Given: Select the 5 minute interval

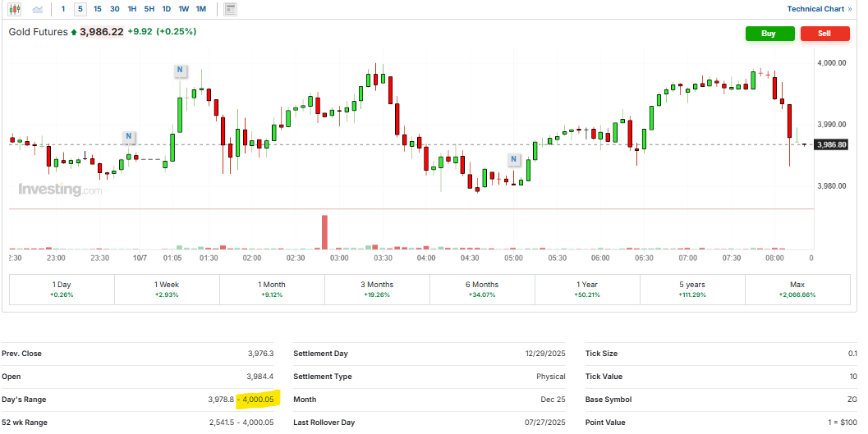Looking at the screenshot, I should (x=80, y=9).
